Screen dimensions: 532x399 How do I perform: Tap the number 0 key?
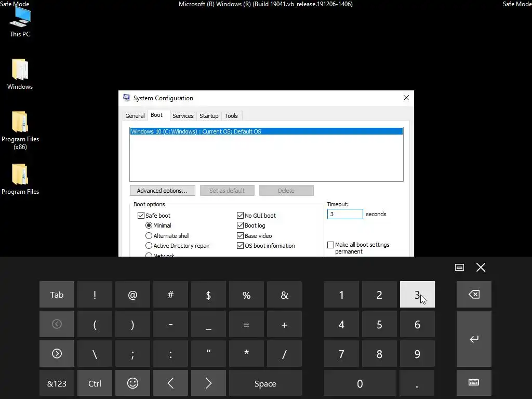(360, 383)
